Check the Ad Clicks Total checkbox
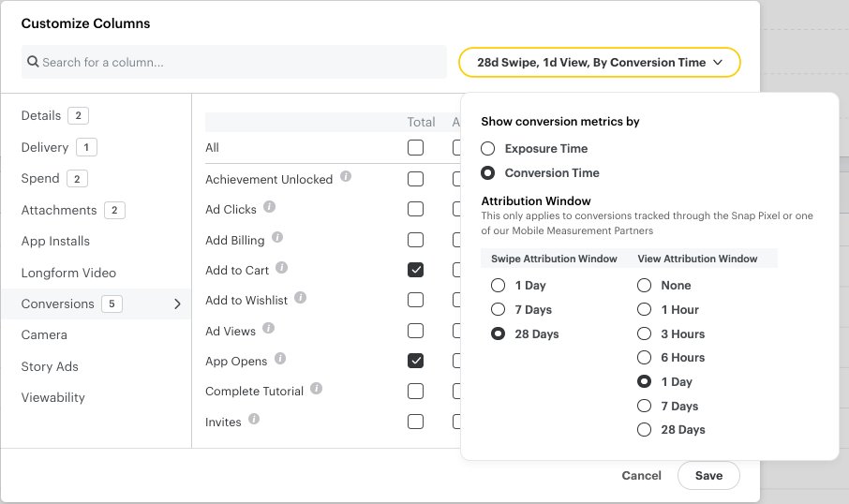Image resolution: width=849 pixels, height=504 pixels. (x=416, y=209)
